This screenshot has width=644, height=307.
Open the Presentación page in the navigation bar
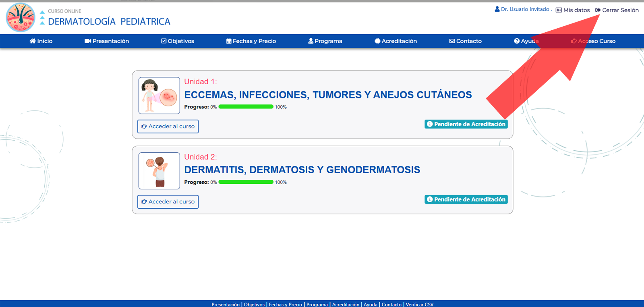coord(107,41)
